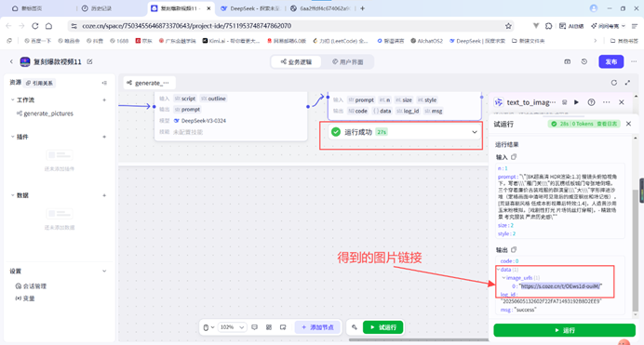Click the browser address bar URL
644x345 pixels.
click(186, 26)
